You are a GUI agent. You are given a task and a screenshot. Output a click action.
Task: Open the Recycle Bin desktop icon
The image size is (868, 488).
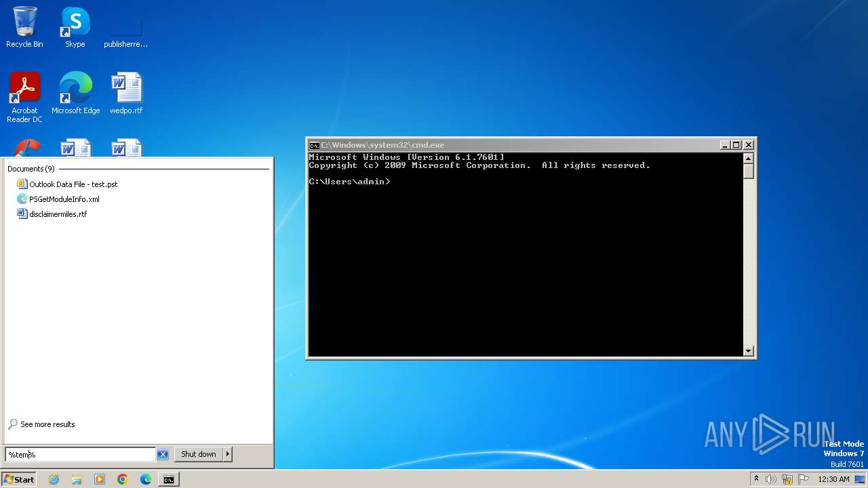(24, 27)
